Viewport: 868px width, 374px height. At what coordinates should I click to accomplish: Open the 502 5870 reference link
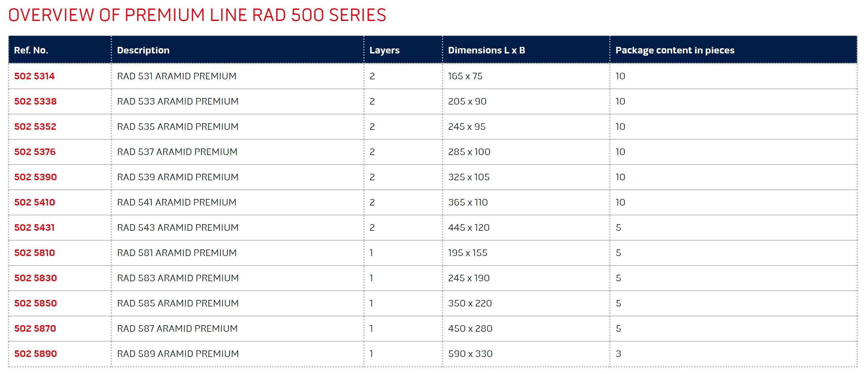pyautogui.click(x=35, y=328)
